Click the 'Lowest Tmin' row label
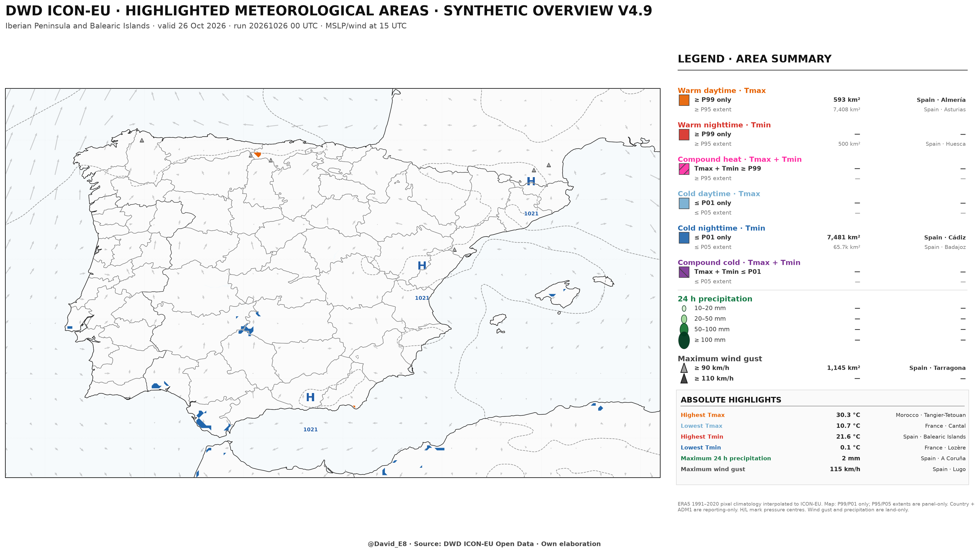 tap(700, 447)
